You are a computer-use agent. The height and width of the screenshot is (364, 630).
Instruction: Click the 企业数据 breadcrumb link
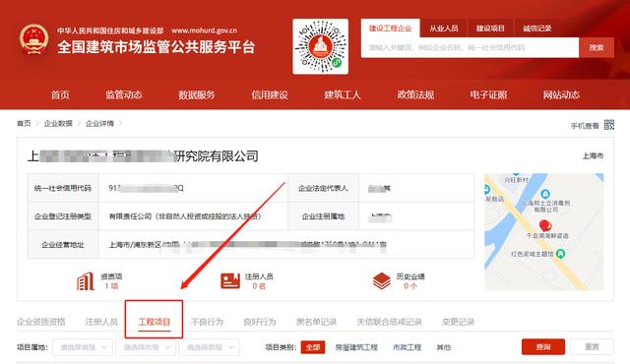pyautogui.click(x=58, y=123)
